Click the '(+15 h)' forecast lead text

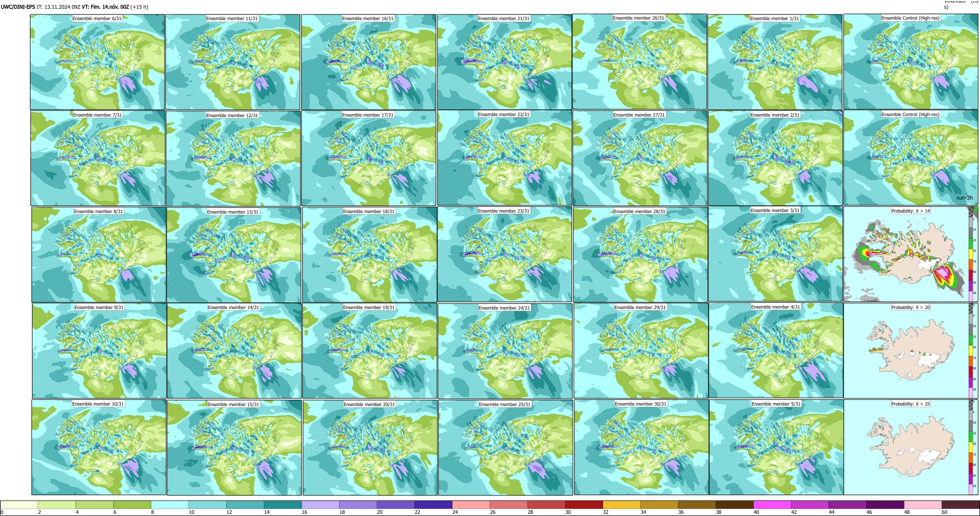tap(139, 7)
